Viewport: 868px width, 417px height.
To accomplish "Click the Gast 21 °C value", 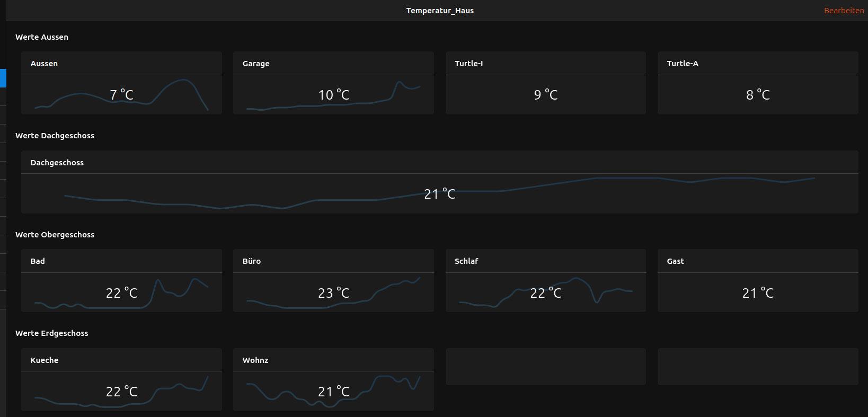I will tap(757, 293).
